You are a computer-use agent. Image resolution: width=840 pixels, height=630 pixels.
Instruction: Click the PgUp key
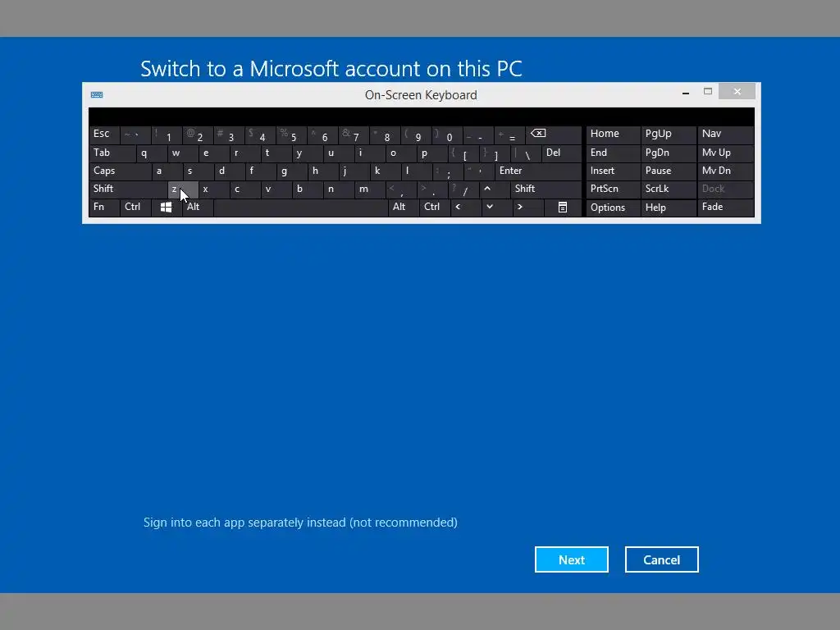[669, 135]
